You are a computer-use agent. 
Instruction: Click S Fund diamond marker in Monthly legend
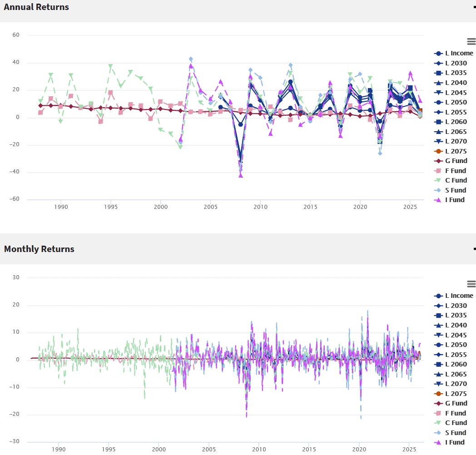[439, 433]
